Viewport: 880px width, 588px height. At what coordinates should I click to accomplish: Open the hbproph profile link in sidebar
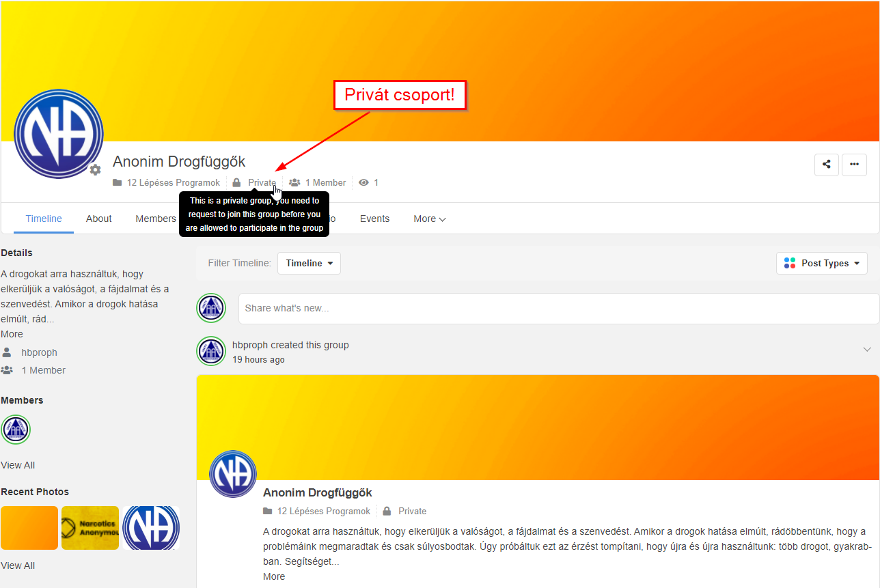[39, 352]
